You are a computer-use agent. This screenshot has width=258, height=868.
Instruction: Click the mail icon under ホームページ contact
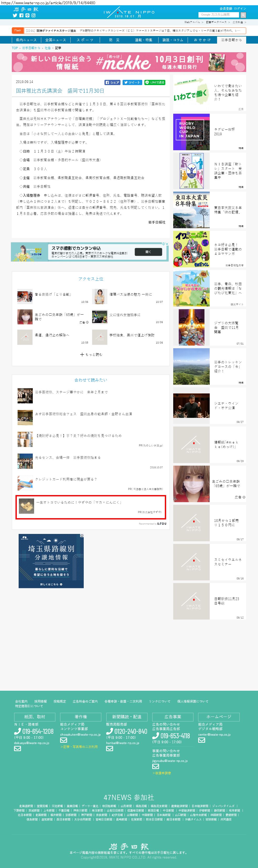201,740
